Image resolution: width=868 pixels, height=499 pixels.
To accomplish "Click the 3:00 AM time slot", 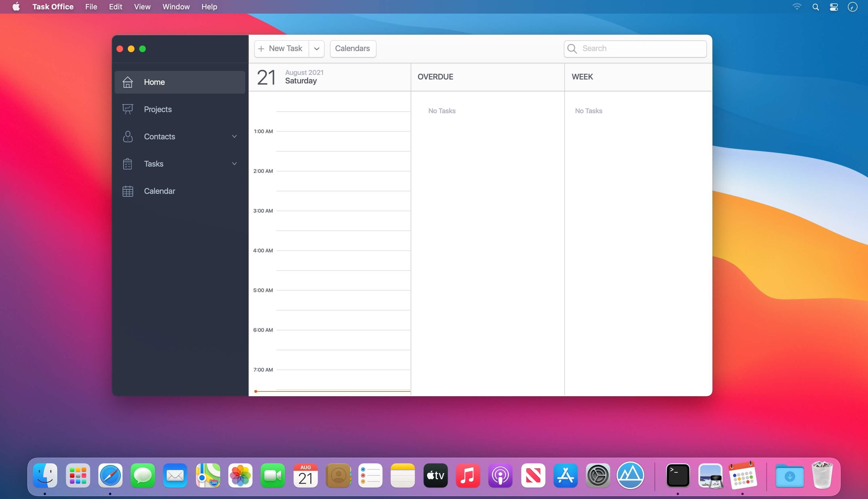I will click(x=343, y=221).
